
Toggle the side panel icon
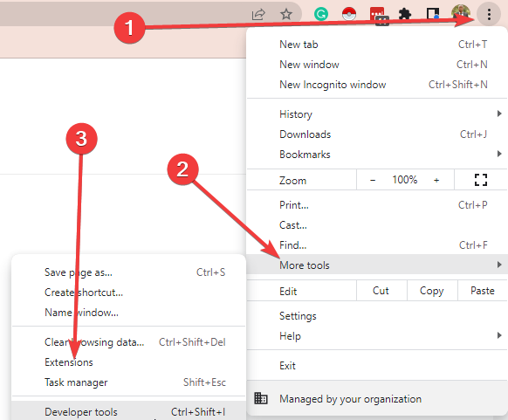tap(433, 14)
